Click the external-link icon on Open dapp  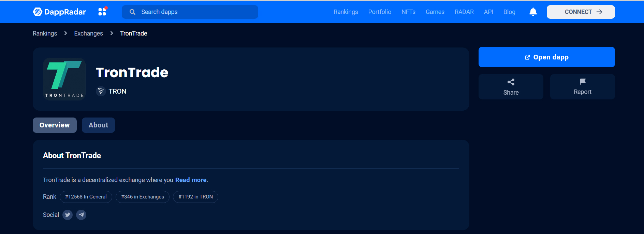(527, 57)
